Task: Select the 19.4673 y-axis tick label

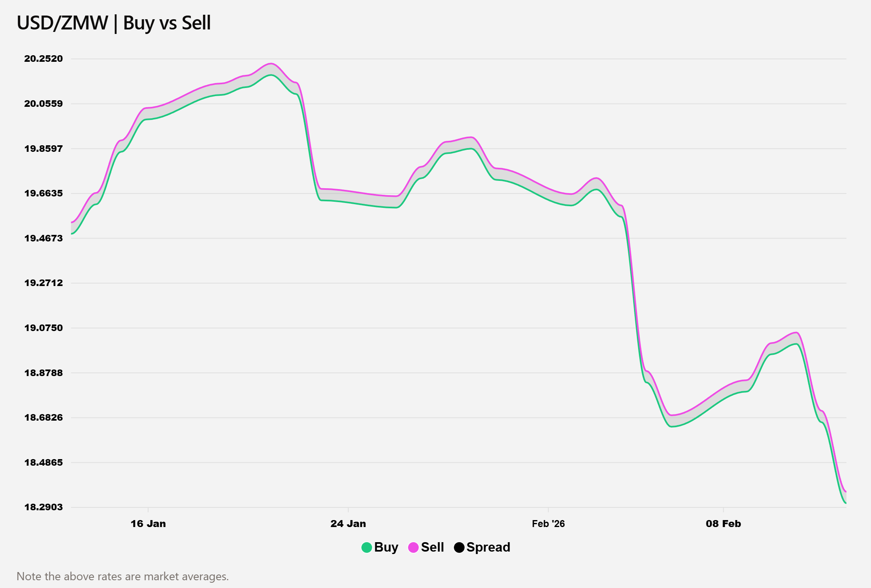Action: pos(44,238)
